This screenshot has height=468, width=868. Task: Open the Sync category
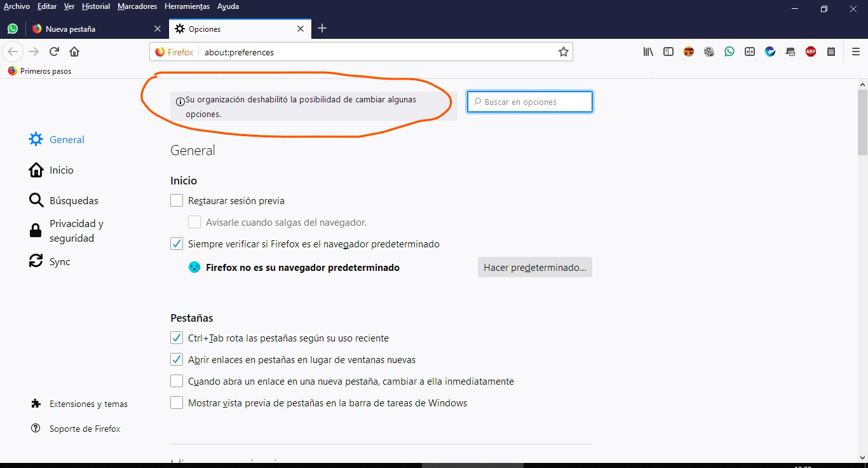(50, 261)
